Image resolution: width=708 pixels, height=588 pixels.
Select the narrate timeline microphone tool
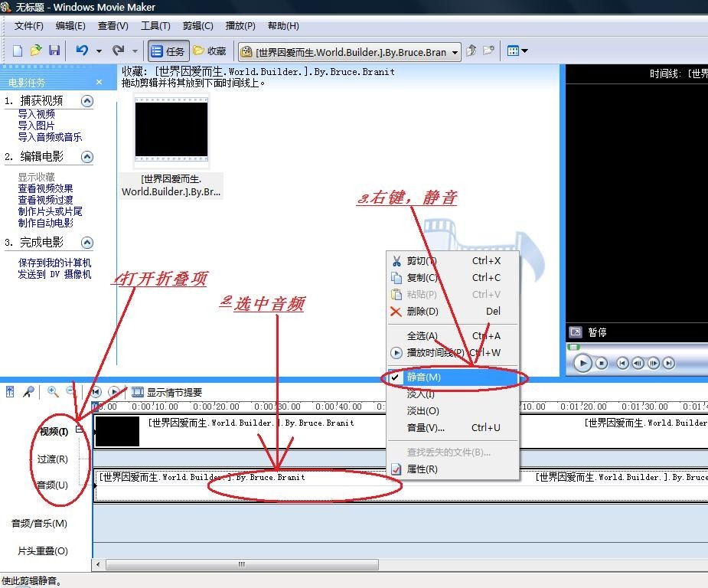28,391
